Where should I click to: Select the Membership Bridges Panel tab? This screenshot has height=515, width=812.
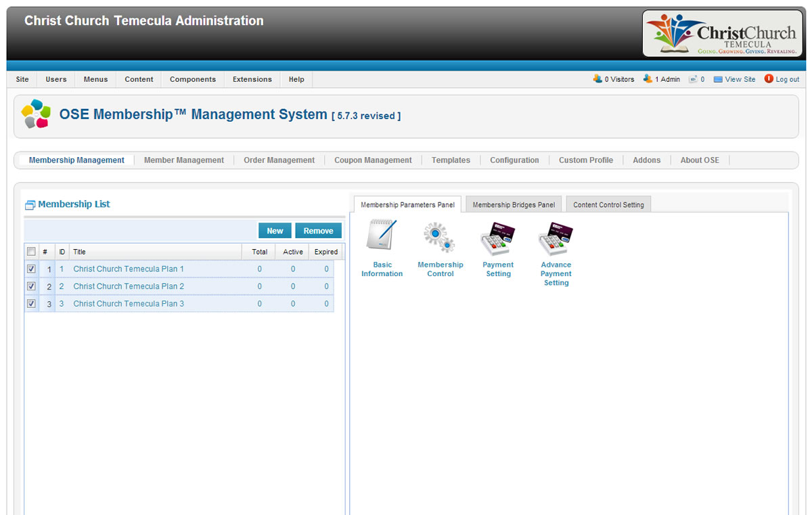(514, 204)
